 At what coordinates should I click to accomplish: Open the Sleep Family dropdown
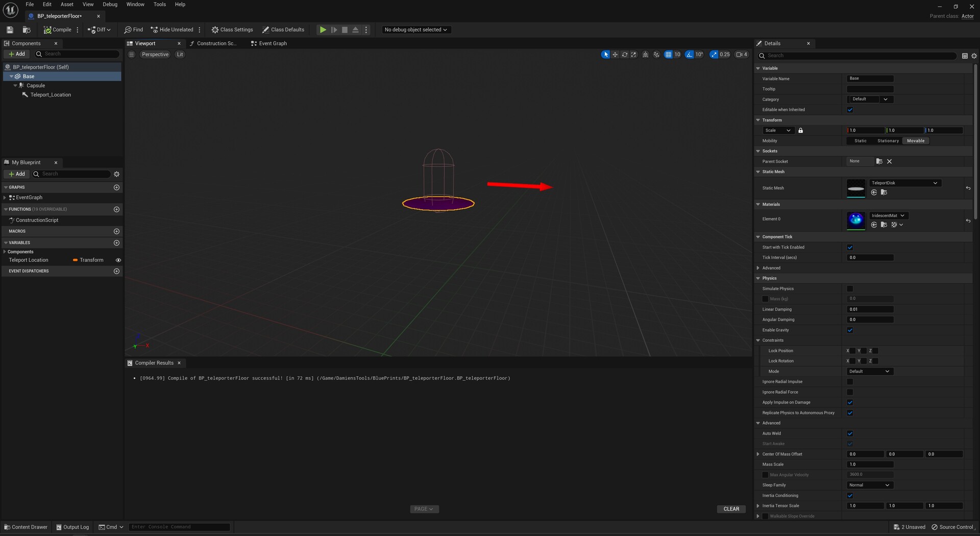(869, 485)
